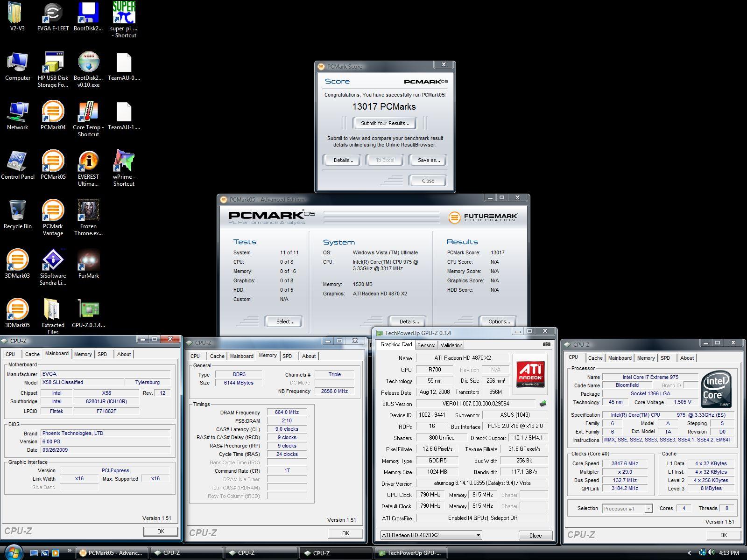Click volume icon in system tray
The image size is (747, 560).
click(711, 553)
